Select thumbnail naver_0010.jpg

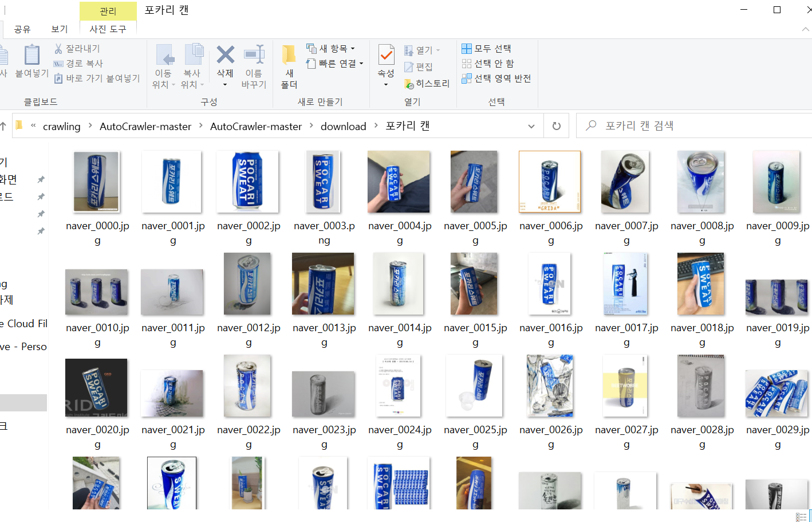coord(96,292)
